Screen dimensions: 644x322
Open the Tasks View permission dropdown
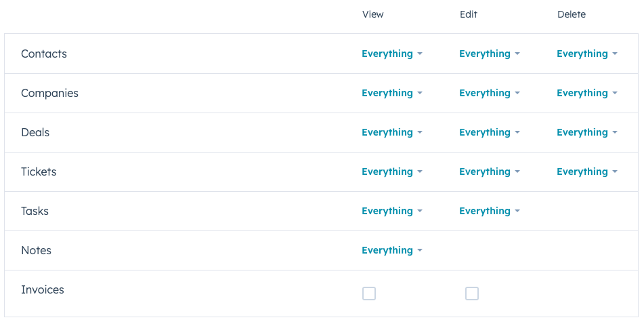pos(392,211)
